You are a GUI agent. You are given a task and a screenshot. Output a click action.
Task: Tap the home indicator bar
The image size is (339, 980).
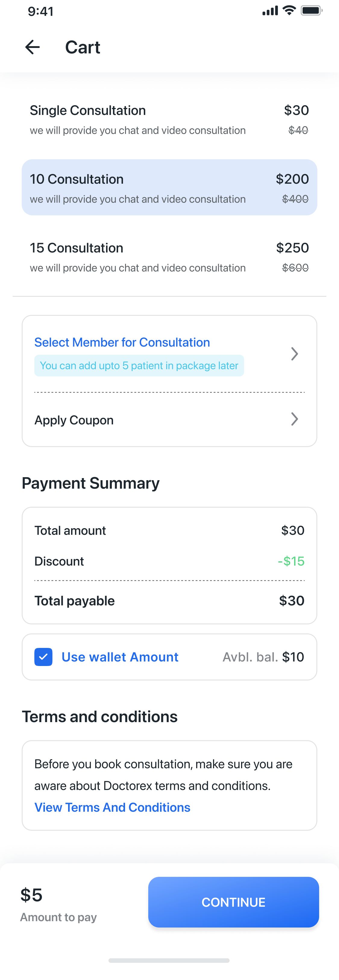(x=169, y=961)
